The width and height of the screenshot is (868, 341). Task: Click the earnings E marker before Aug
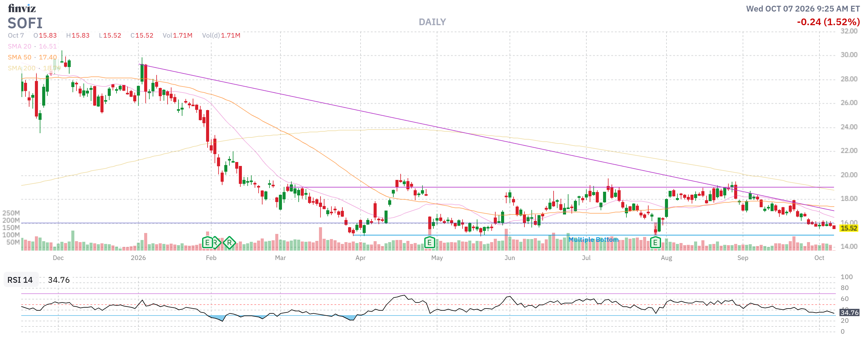(655, 243)
